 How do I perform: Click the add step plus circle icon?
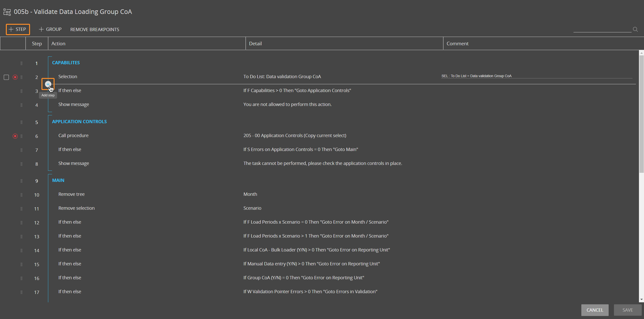[x=48, y=84]
